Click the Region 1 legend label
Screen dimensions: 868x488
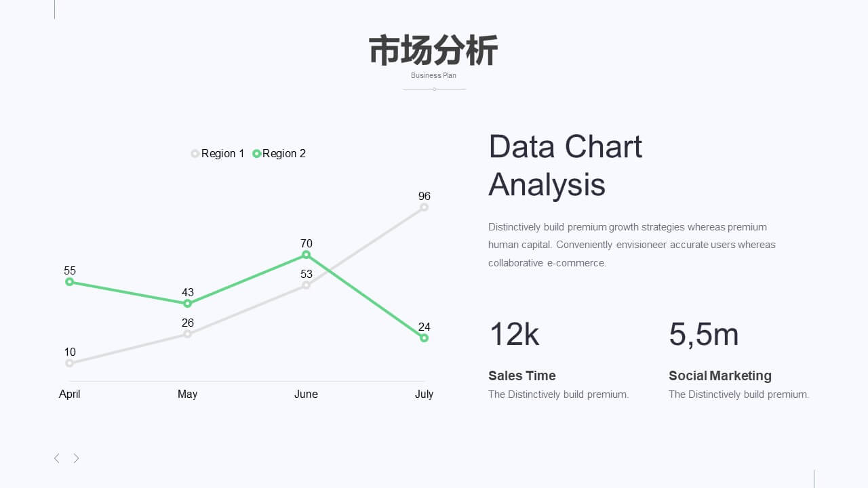(x=223, y=154)
